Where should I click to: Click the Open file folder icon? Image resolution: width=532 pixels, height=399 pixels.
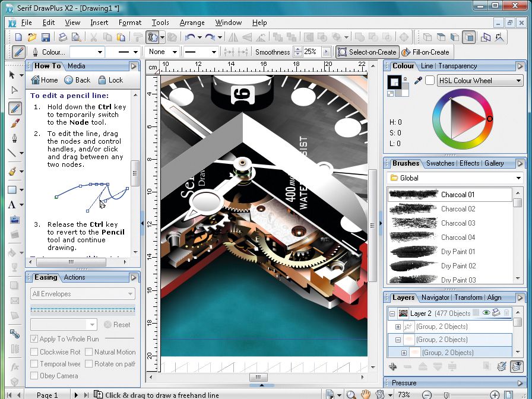coord(32,37)
